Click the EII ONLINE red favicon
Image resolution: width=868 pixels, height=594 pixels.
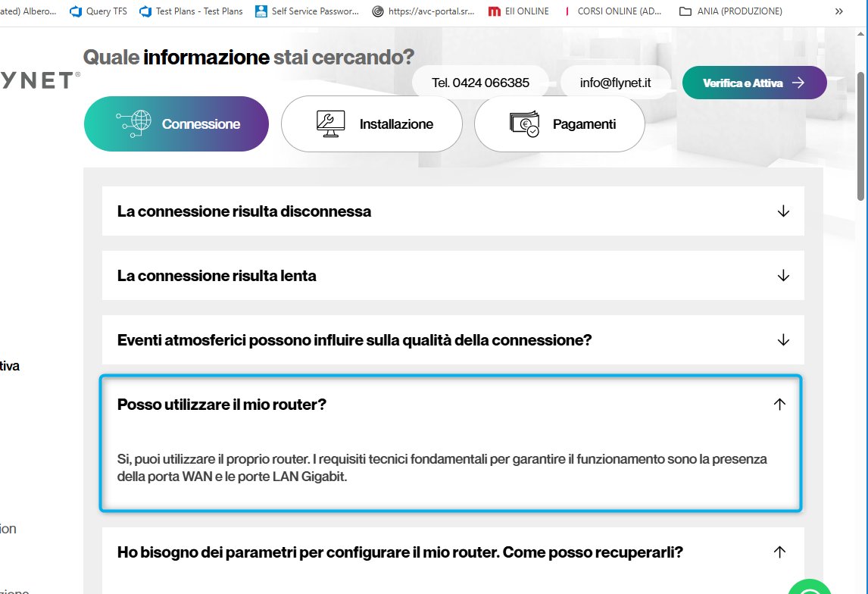(x=495, y=11)
